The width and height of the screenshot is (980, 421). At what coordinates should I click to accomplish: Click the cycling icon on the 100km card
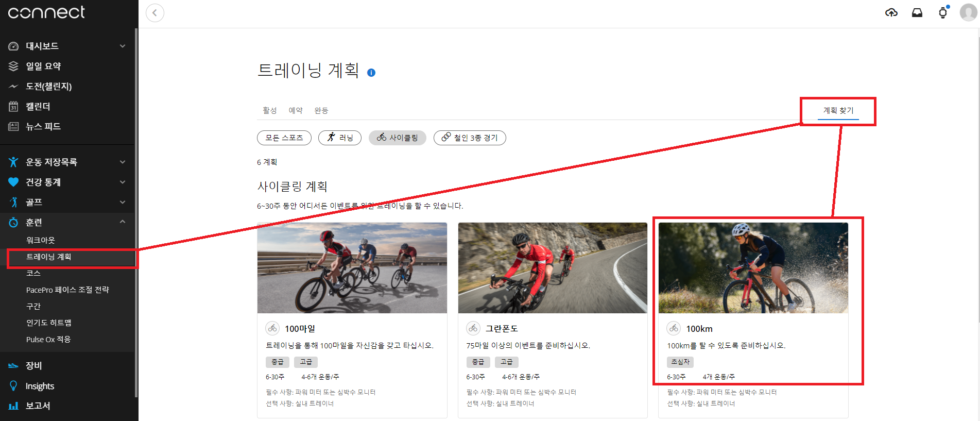[x=674, y=328]
